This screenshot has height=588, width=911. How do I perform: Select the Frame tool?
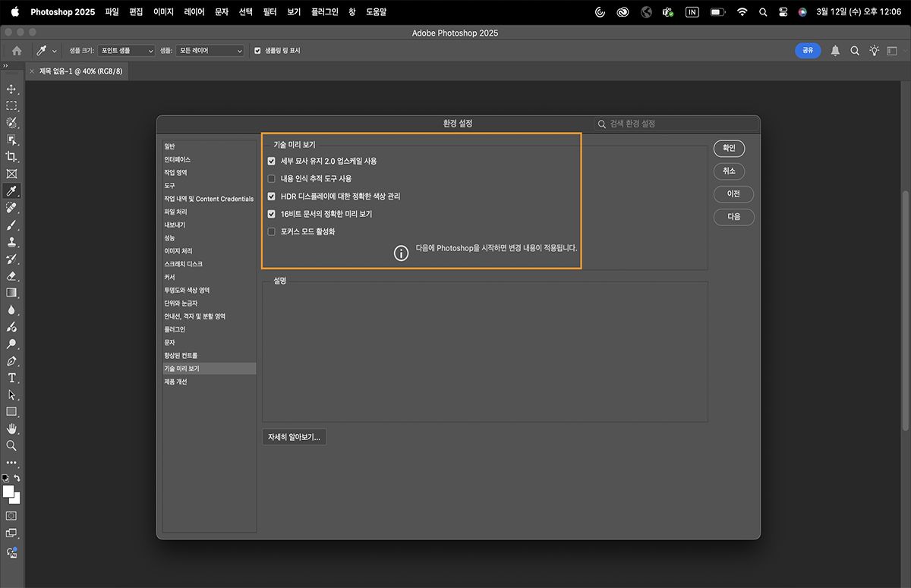point(11,174)
